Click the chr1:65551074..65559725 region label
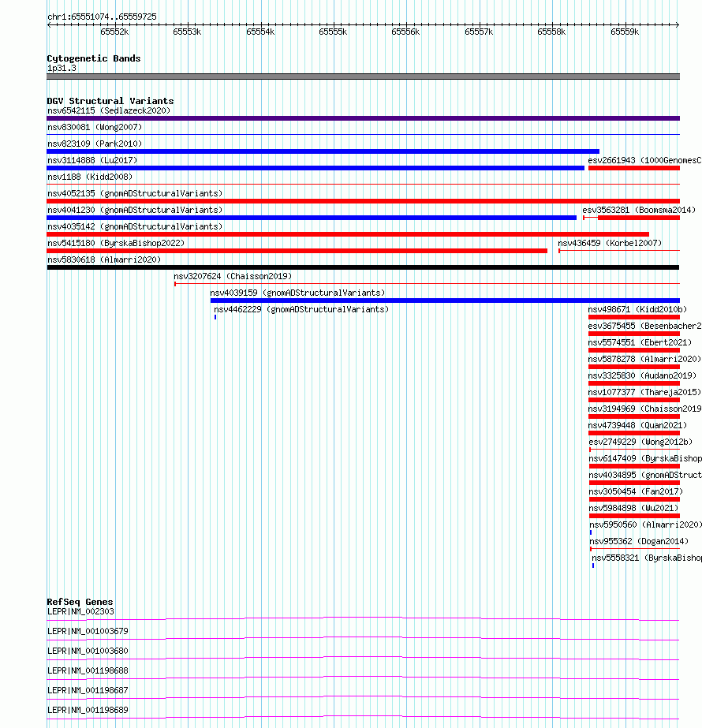 point(102,17)
